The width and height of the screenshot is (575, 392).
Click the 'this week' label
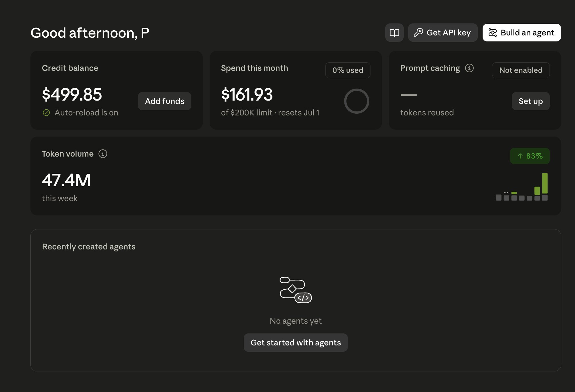[60, 198]
